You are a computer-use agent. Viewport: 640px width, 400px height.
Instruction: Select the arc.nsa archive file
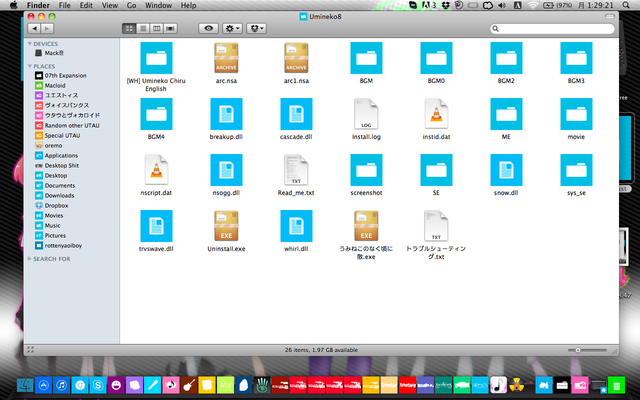click(x=226, y=58)
